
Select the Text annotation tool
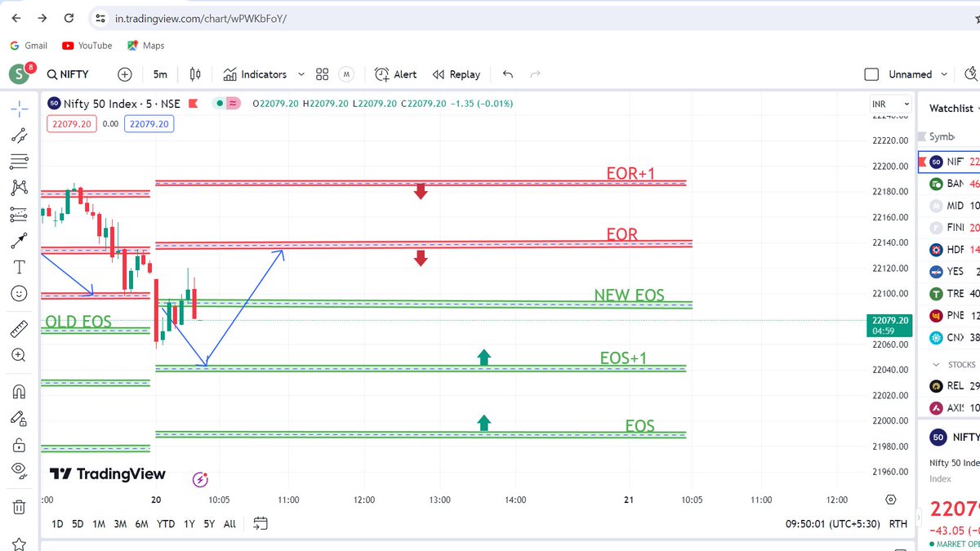coord(18,267)
